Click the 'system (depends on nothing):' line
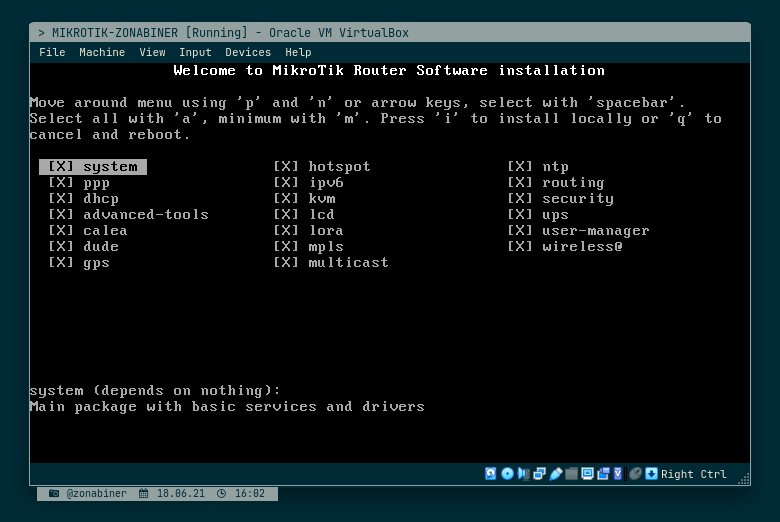The width and height of the screenshot is (780, 522). click(155, 391)
